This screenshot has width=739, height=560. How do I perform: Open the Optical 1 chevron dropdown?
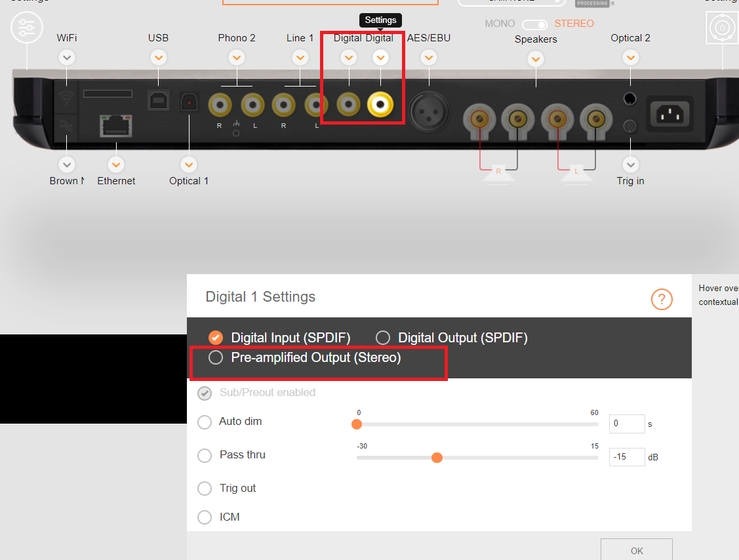[x=189, y=165]
